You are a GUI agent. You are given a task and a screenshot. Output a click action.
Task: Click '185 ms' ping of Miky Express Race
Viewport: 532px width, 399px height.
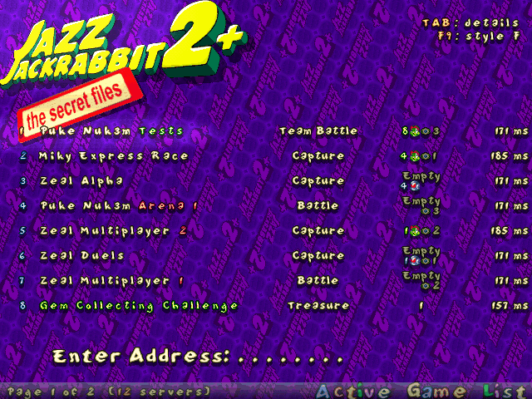pyautogui.click(x=510, y=156)
